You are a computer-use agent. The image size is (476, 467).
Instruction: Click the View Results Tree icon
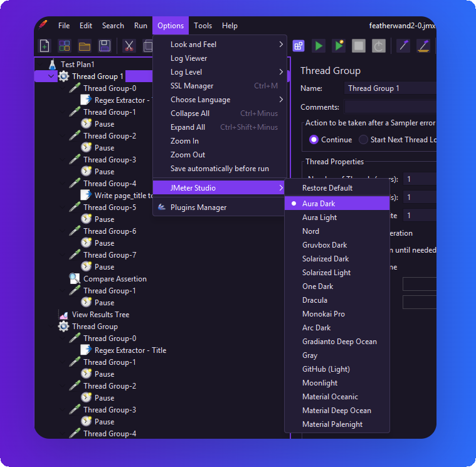[63, 315]
